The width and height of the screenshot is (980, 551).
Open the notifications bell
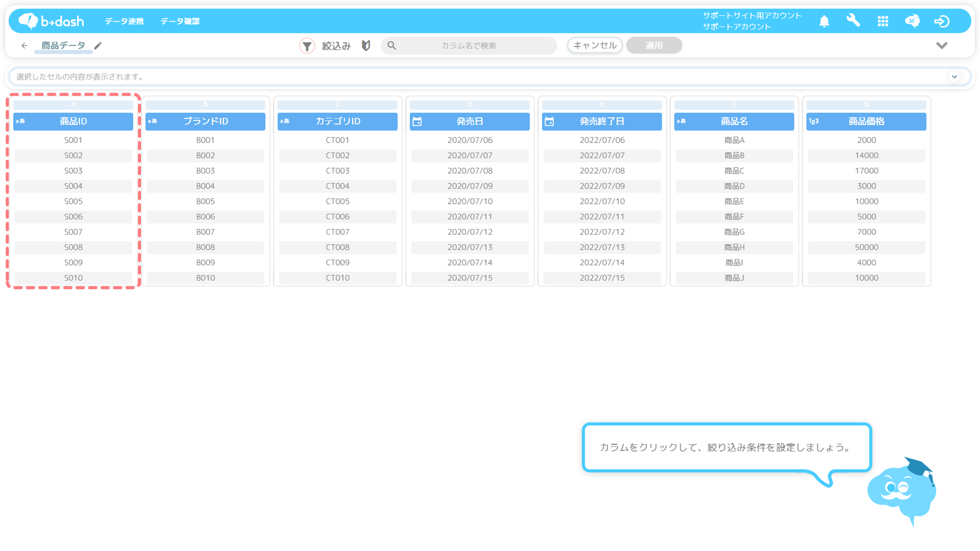pyautogui.click(x=824, y=21)
